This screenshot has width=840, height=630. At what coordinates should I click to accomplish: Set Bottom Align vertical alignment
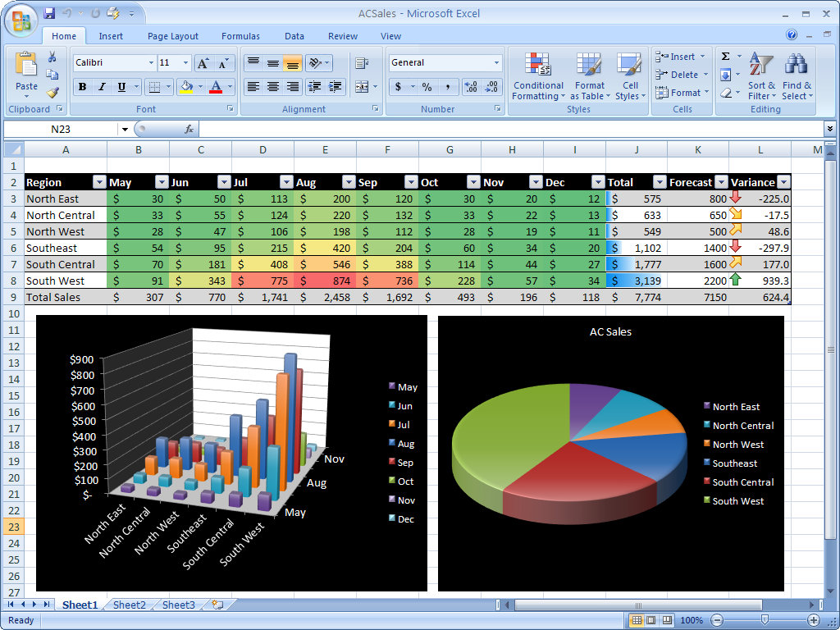293,63
